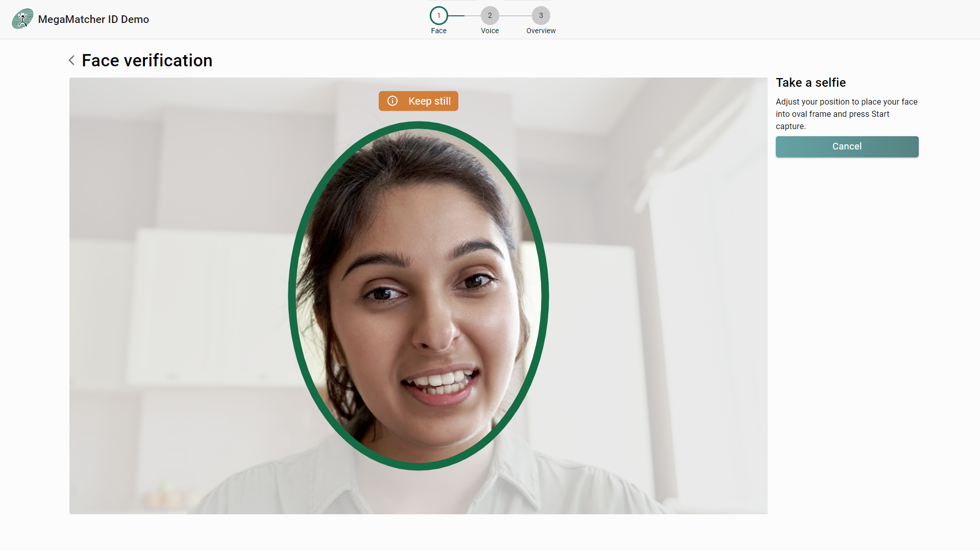Select step 1 Face in stepper
The height and width of the screenshot is (551, 980).
click(438, 16)
